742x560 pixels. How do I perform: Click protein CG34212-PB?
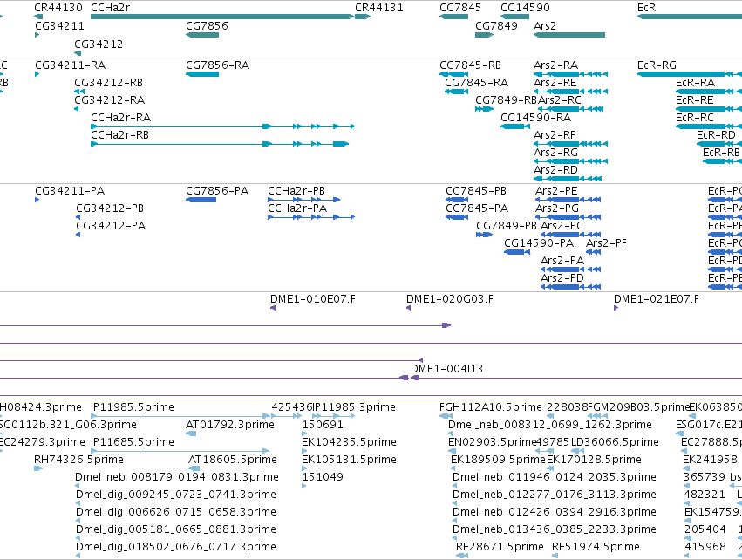(x=78, y=217)
